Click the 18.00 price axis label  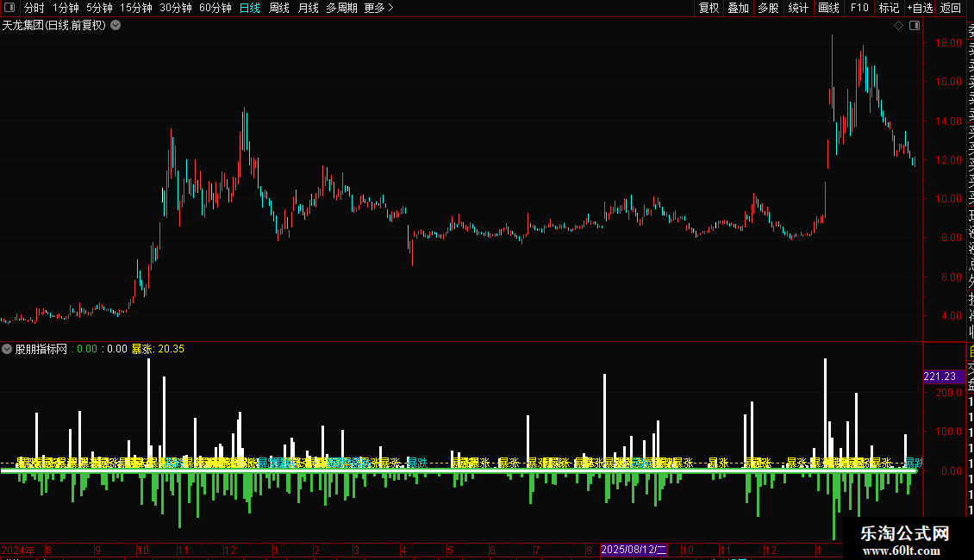pyautogui.click(x=948, y=43)
